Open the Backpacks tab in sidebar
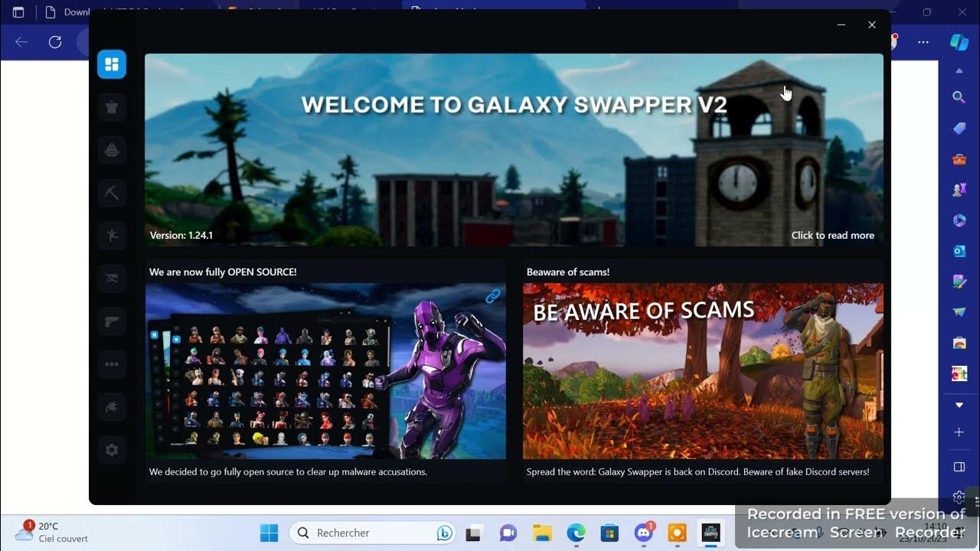This screenshot has height=551, width=980. tap(112, 150)
